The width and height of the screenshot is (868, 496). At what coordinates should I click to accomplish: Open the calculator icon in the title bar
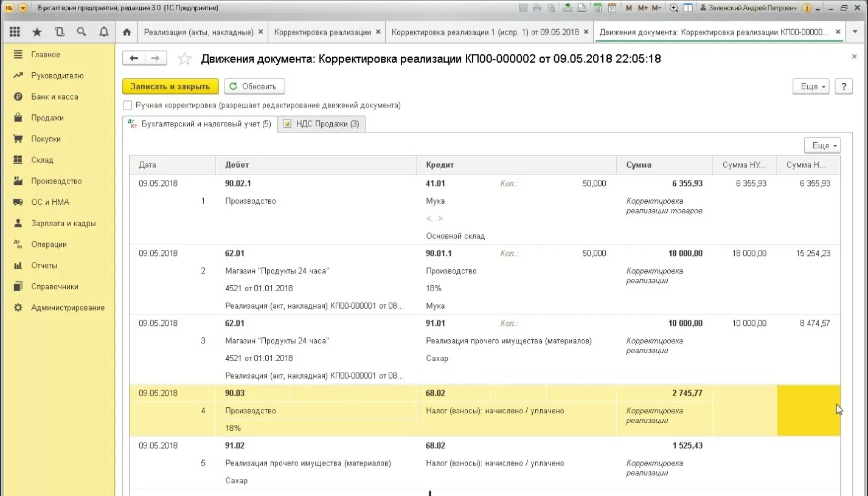(x=597, y=8)
